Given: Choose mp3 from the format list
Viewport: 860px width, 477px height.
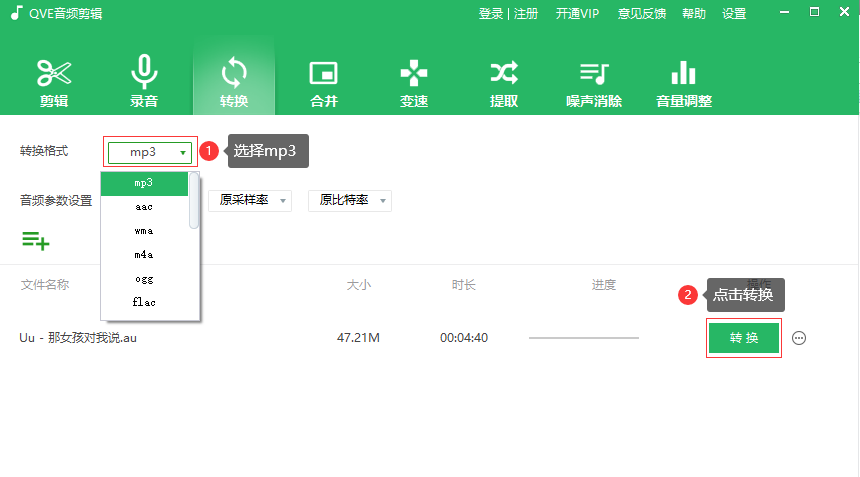Looking at the screenshot, I should [144, 183].
